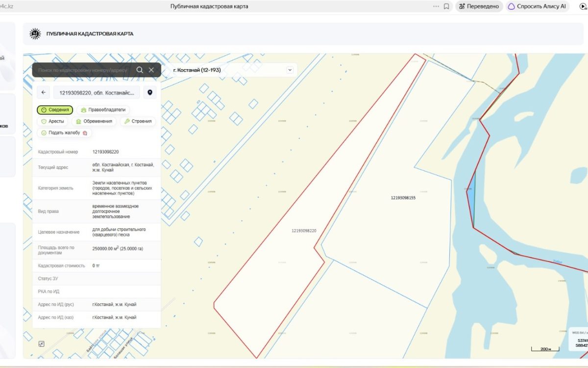Click the red complaint icon next to Подать жалобу

pyautogui.click(x=85, y=133)
